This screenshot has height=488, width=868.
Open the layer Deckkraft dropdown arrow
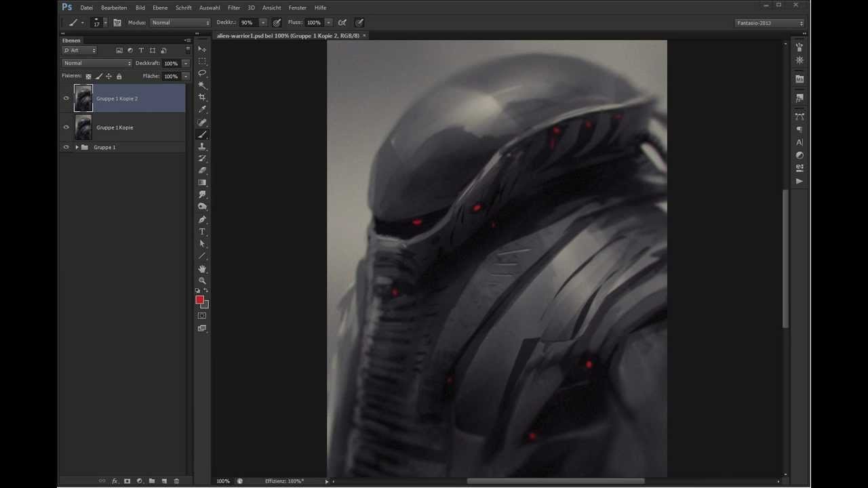[186, 63]
